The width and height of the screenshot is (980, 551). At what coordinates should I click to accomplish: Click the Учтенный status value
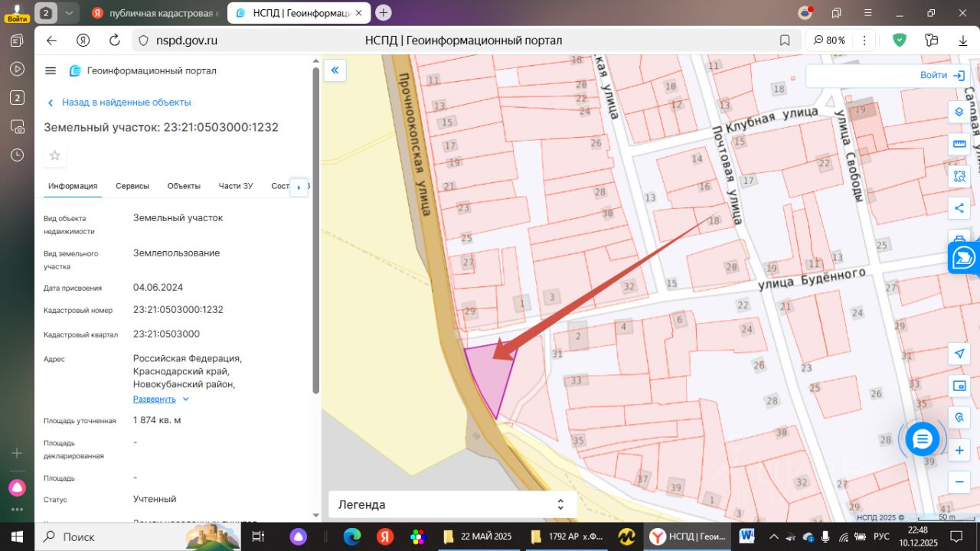pos(155,499)
